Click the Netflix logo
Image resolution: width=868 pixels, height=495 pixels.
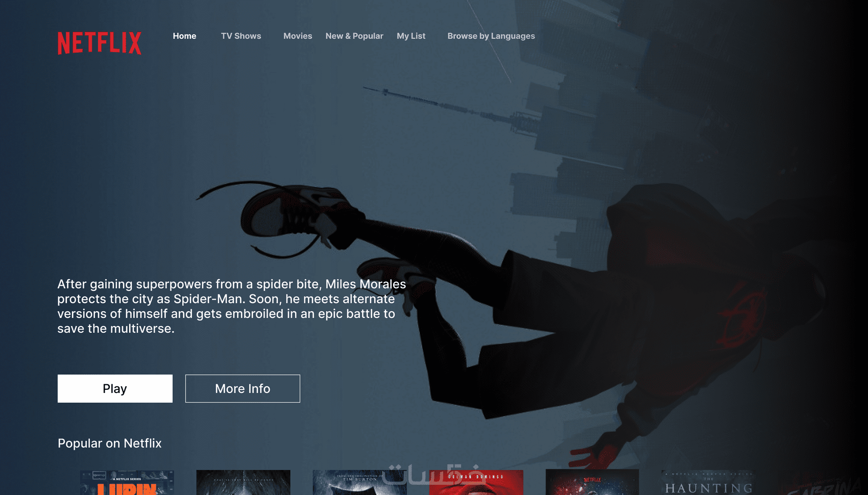click(100, 43)
